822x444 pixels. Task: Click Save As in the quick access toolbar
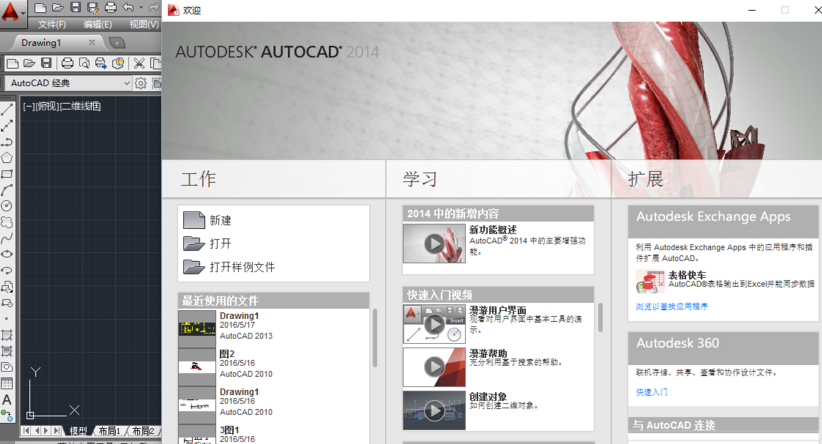click(93, 7)
